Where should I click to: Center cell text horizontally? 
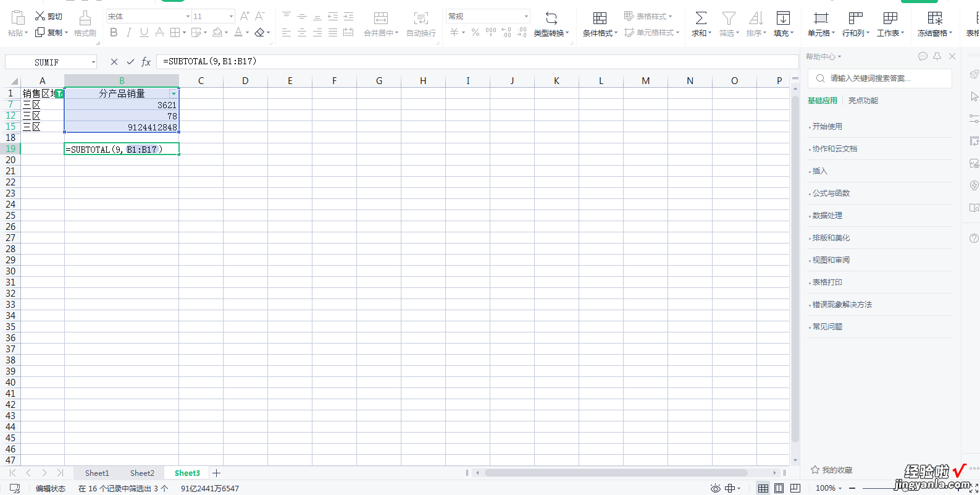point(302,32)
